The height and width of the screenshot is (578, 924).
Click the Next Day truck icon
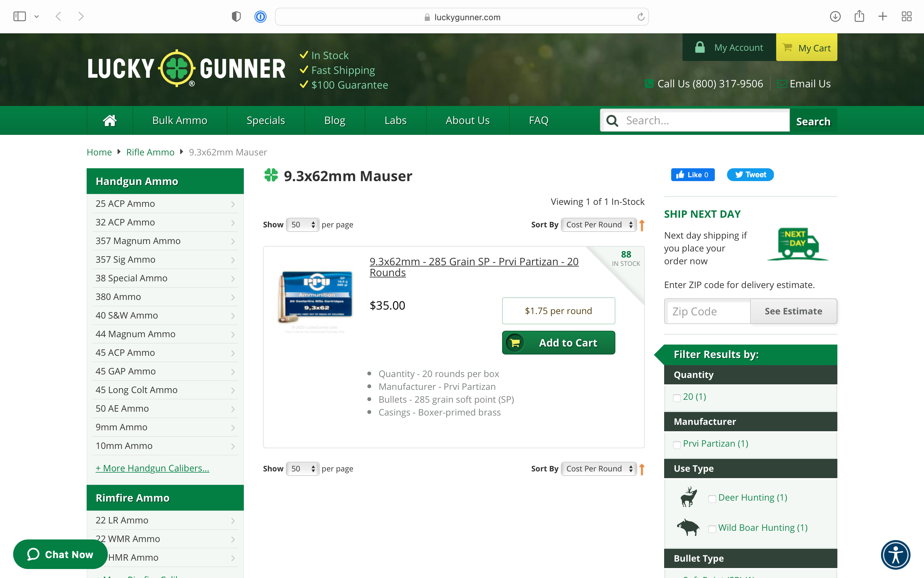tap(798, 244)
